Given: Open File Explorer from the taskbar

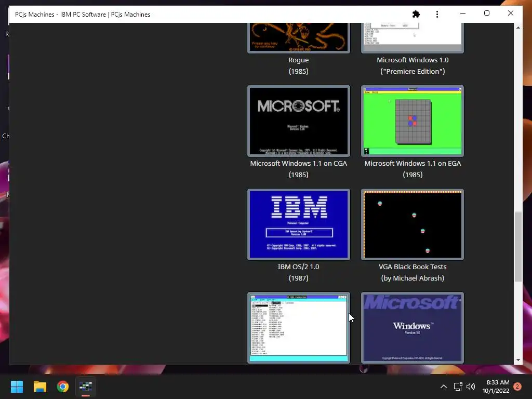Looking at the screenshot, I should point(39,387).
